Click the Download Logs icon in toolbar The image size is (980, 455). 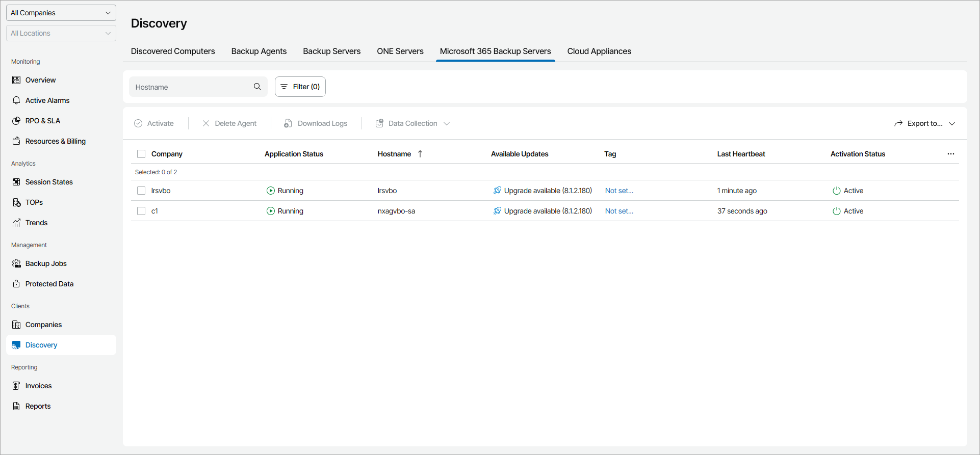[x=288, y=123]
